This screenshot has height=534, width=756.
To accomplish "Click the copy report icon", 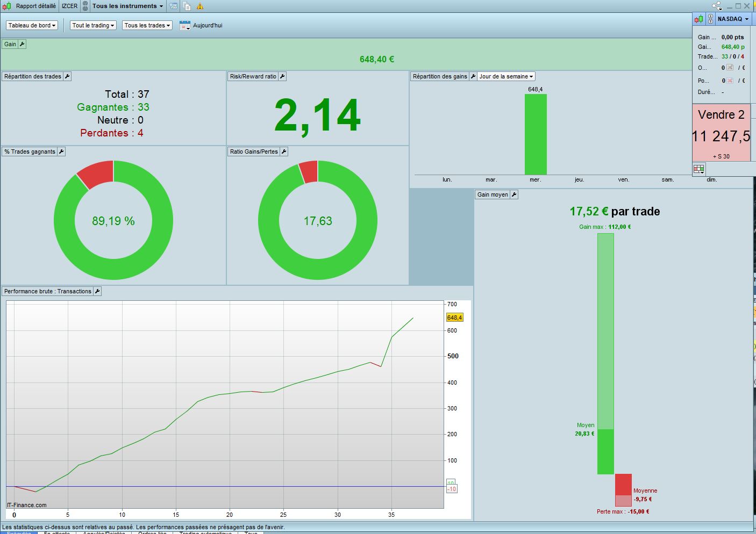I will coord(187,6).
